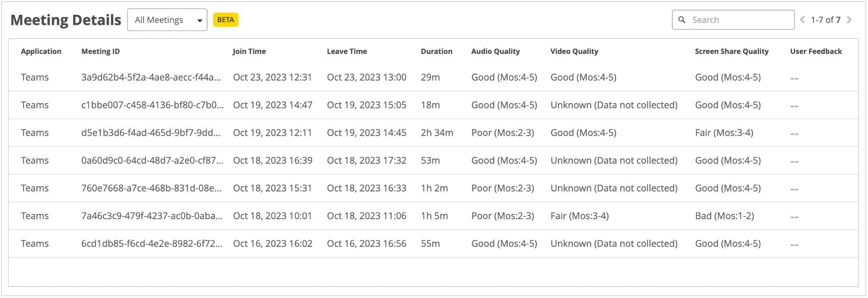Go to previous page of meetings
This screenshot has height=298, width=868.
pos(802,20)
